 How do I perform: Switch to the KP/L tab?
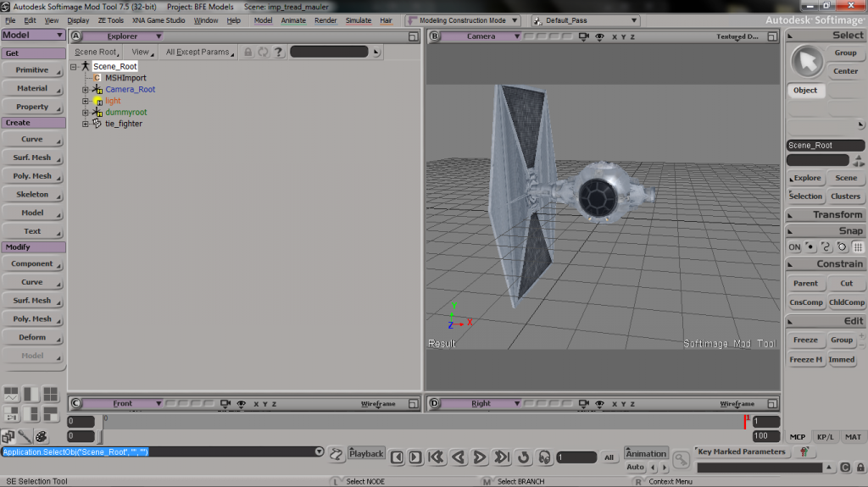[826, 437]
